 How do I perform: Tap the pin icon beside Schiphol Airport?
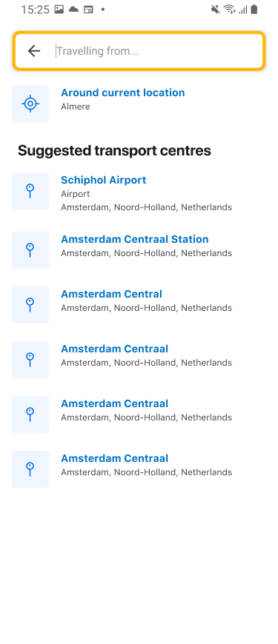click(30, 191)
